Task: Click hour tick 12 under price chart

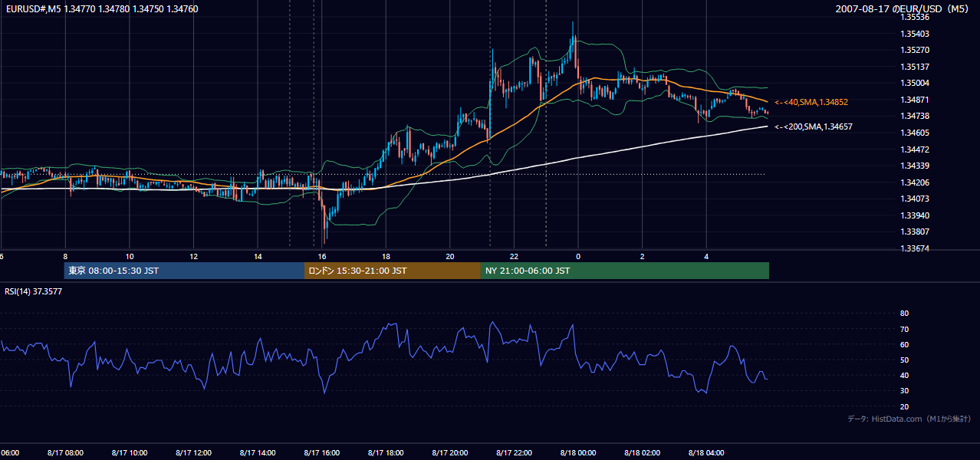Action: pyautogui.click(x=193, y=256)
